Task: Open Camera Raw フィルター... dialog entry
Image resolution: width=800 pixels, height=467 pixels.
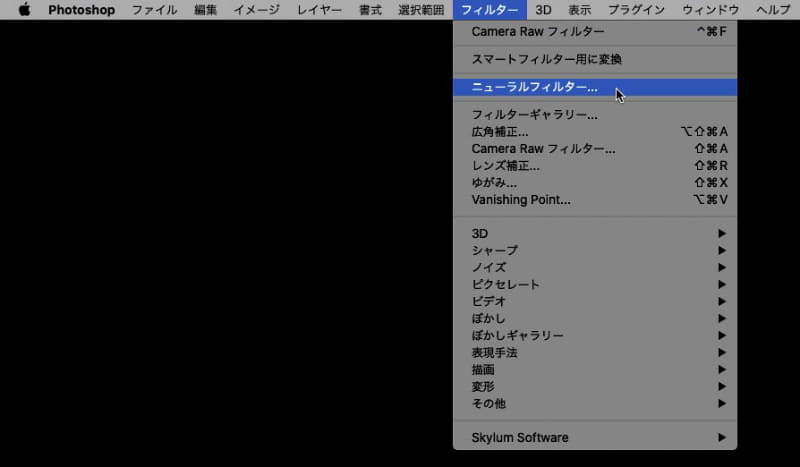Action: point(595,149)
